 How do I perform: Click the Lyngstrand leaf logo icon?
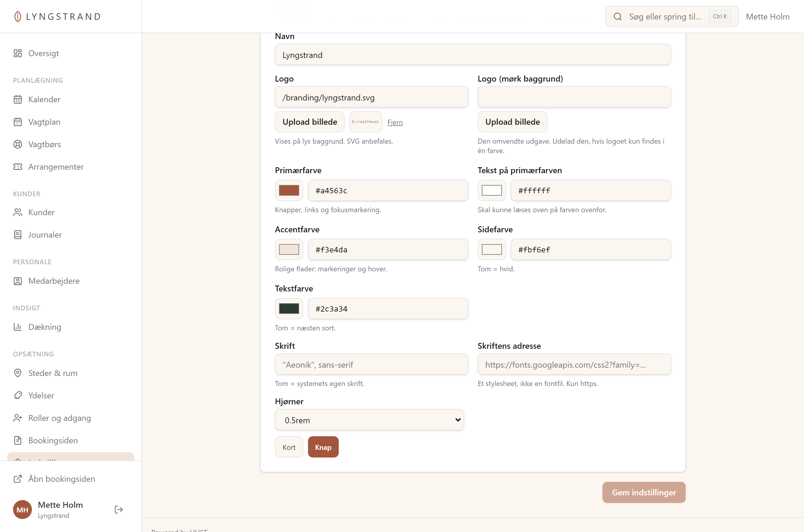[18, 17]
